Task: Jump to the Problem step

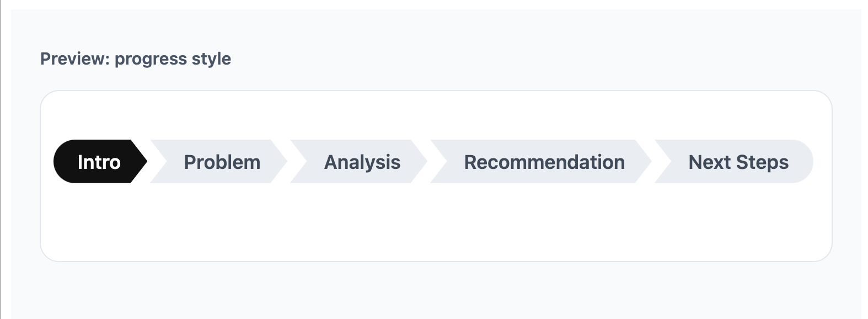Action: (x=222, y=162)
